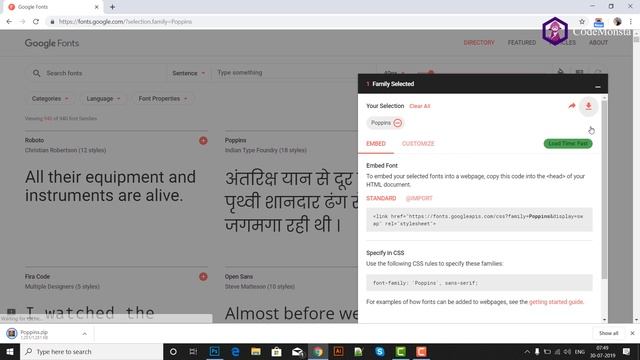Click the share selection arrow icon
The width and height of the screenshot is (640, 360).
(572, 106)
